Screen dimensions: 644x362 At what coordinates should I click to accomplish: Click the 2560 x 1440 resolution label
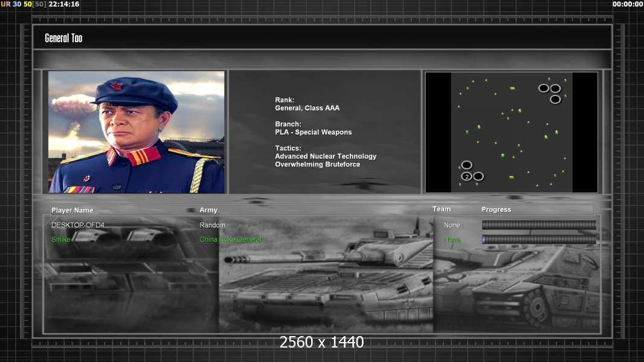[321, 343]
